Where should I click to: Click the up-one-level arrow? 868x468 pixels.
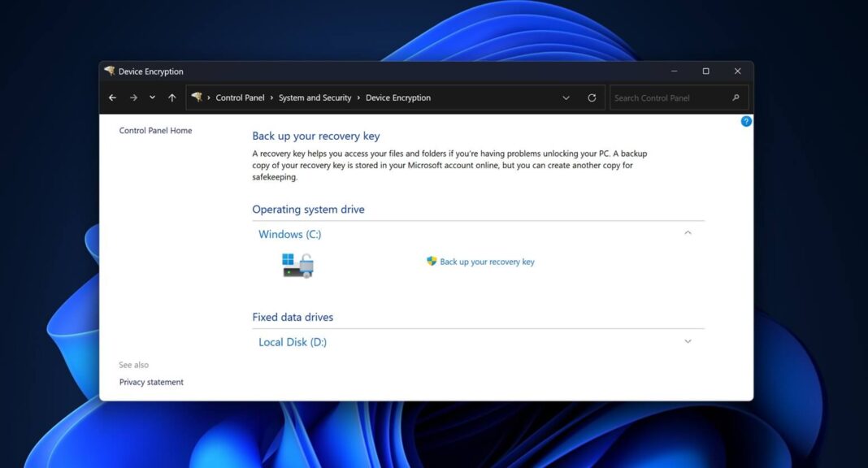point(171,97)
